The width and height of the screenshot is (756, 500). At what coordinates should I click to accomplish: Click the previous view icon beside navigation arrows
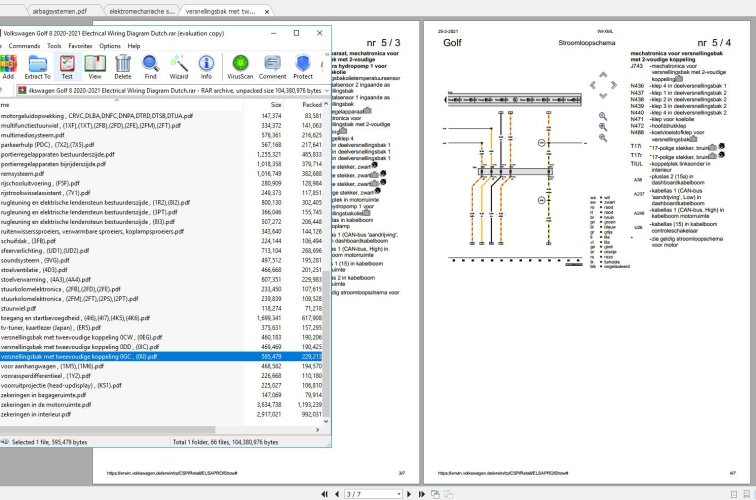pyautogui.click(x=435, y=494)
